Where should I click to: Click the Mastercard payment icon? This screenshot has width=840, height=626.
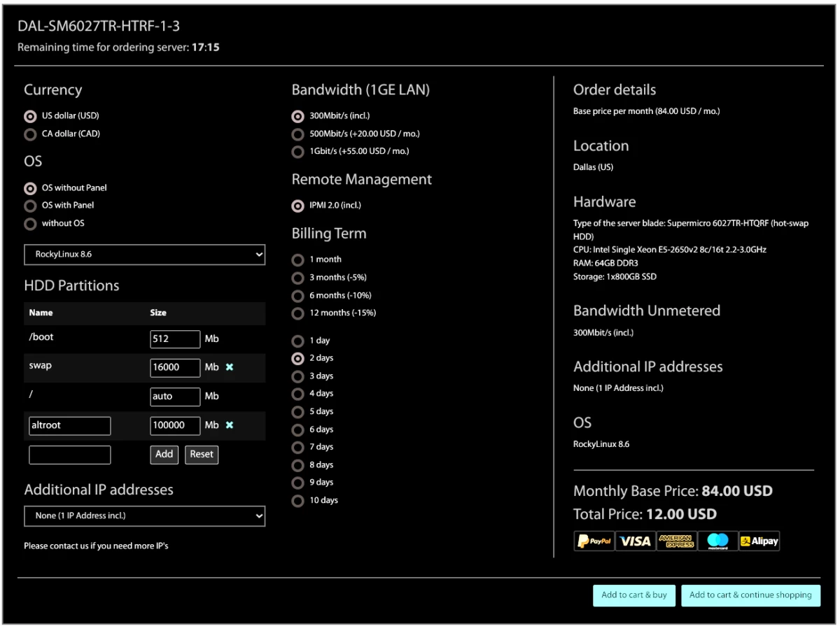717,541
